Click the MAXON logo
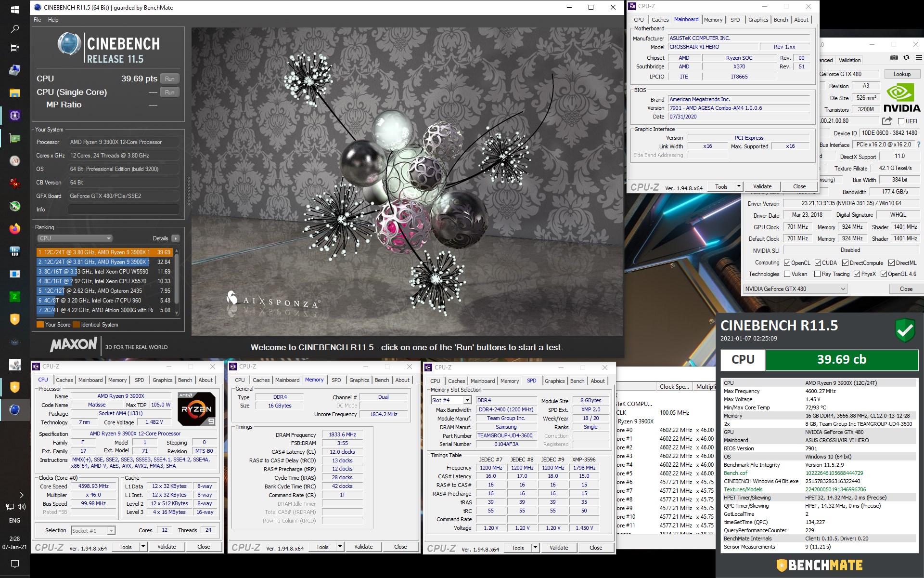This screenshot has height=578, width=924. pos(74,345)
